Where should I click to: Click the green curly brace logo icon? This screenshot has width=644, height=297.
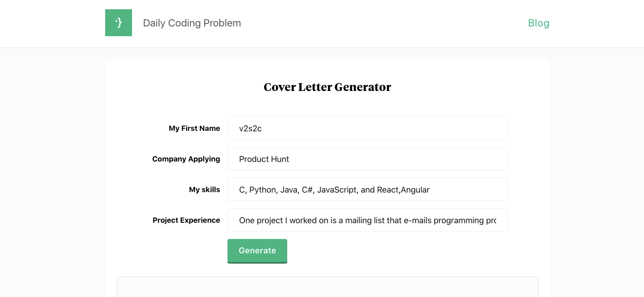[119, 23]
